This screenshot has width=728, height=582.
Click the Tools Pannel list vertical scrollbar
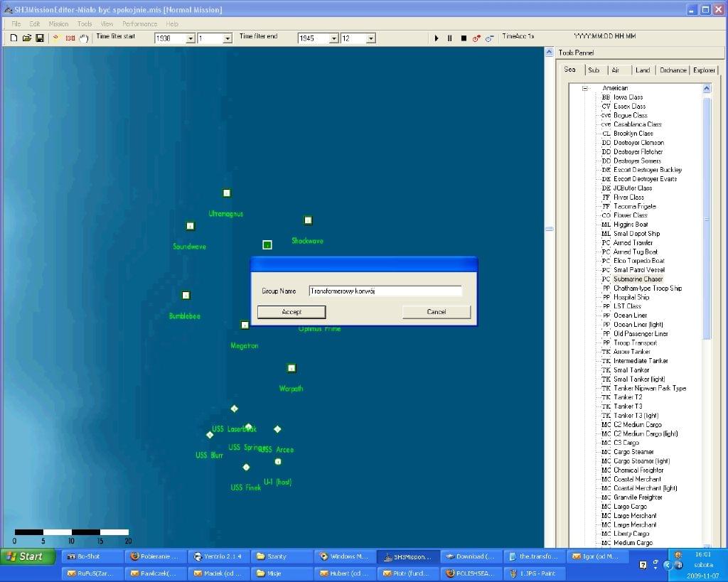pos(707,213)
